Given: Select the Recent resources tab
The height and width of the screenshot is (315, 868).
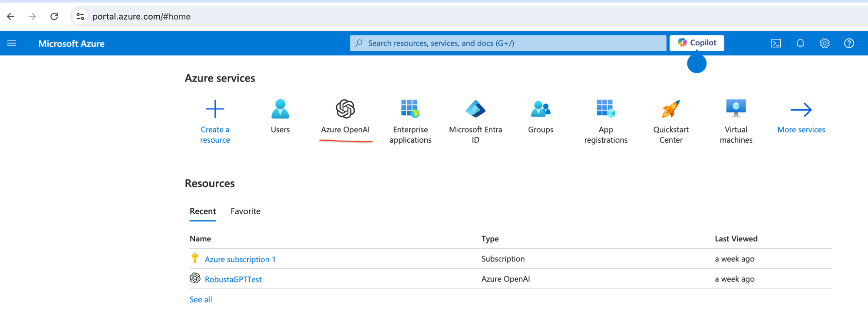Looking at the screenshot, I should coord(203,211).
